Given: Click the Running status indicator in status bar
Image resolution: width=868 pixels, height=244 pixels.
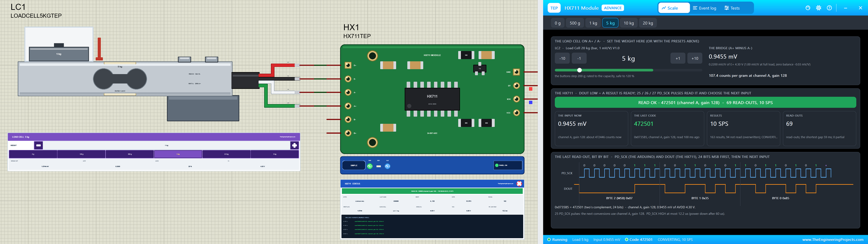Looking at the screenshot, I should [x=557, y=240].
